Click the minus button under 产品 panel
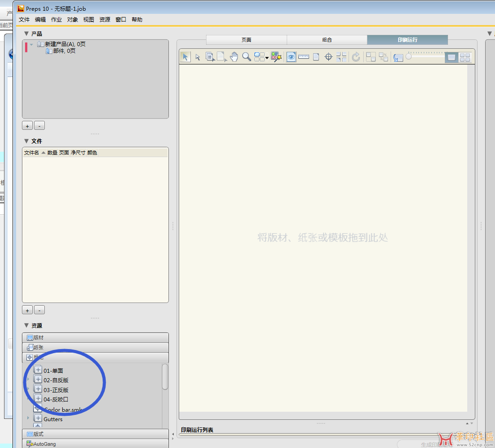 point(39,126)
